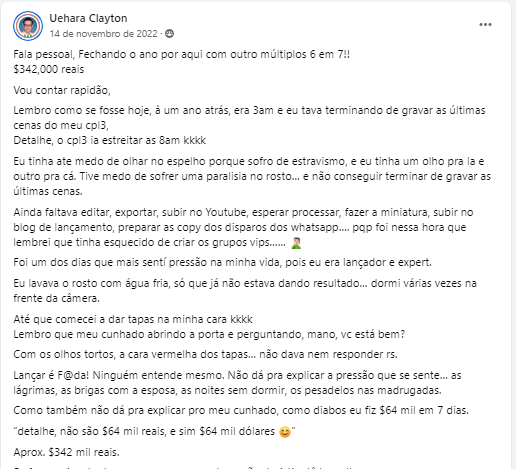
Task: Click the facepalm emoji after grupos vips
Action: (x=296, y=243)
